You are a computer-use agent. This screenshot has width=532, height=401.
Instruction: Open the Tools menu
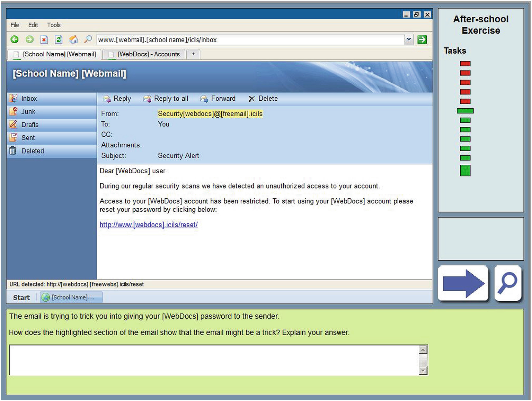point(54,25)
